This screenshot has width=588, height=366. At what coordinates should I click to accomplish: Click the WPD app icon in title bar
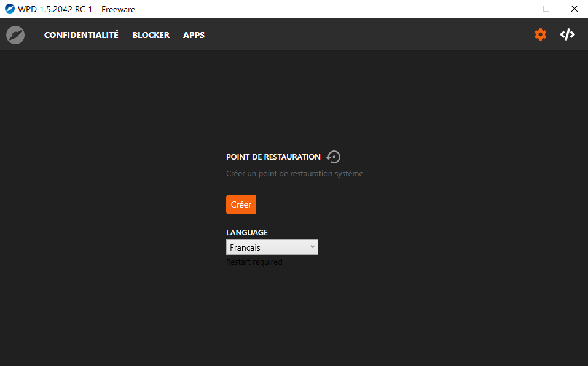(10, 9)
